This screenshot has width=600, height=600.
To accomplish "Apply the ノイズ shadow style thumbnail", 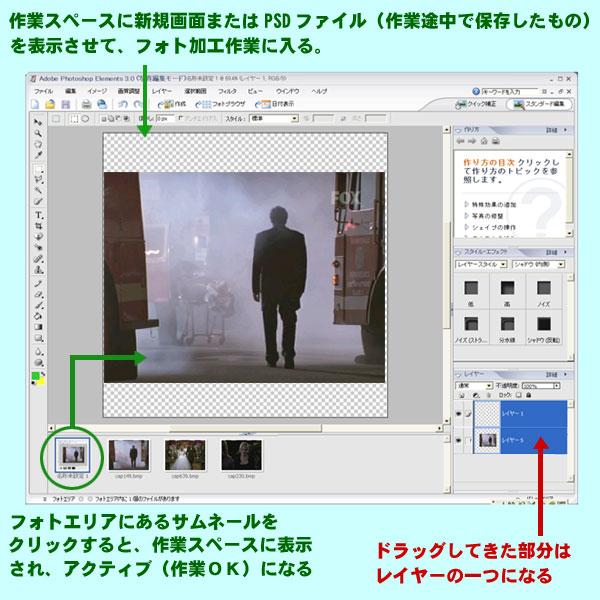I will [x=544, y=288].
